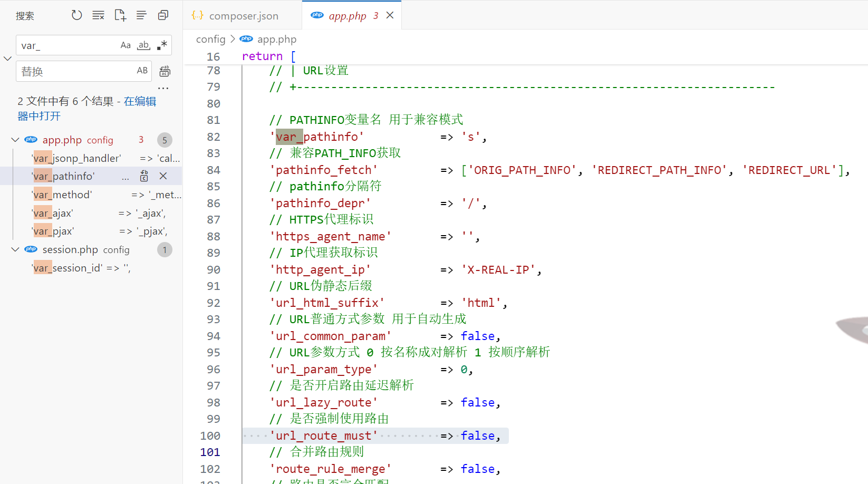The height and width of the screenshot is (484, 868).
Task: Click 'route_rule_merge' key in code
Action: pos(330,469)
